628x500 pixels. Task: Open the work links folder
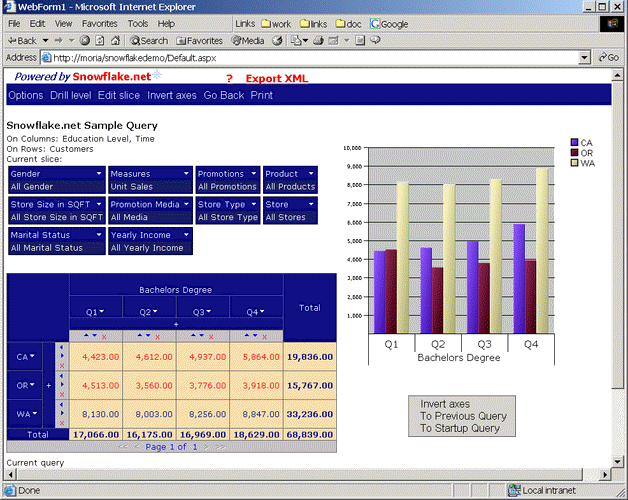tap(276, 24)
